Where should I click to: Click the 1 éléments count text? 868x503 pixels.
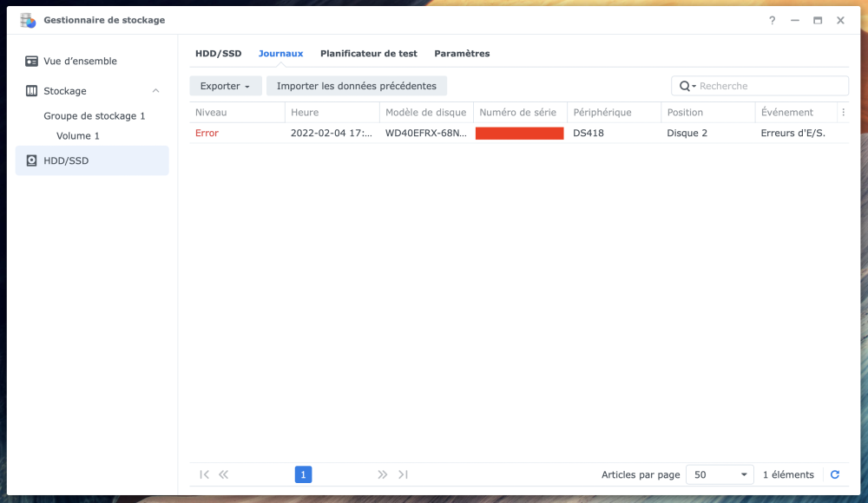[x=788, y=474]
